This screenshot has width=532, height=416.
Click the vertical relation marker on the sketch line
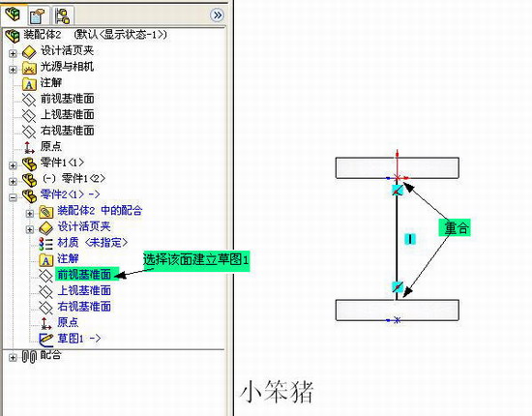[x=410, y=239]
